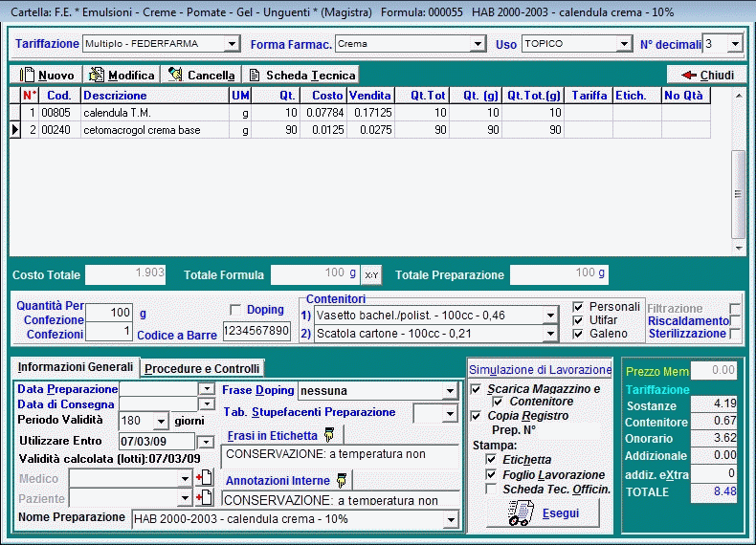The image size is (756, 545).
Task: Enable the Riscaldamento checkbox
Action: [735, 321]
